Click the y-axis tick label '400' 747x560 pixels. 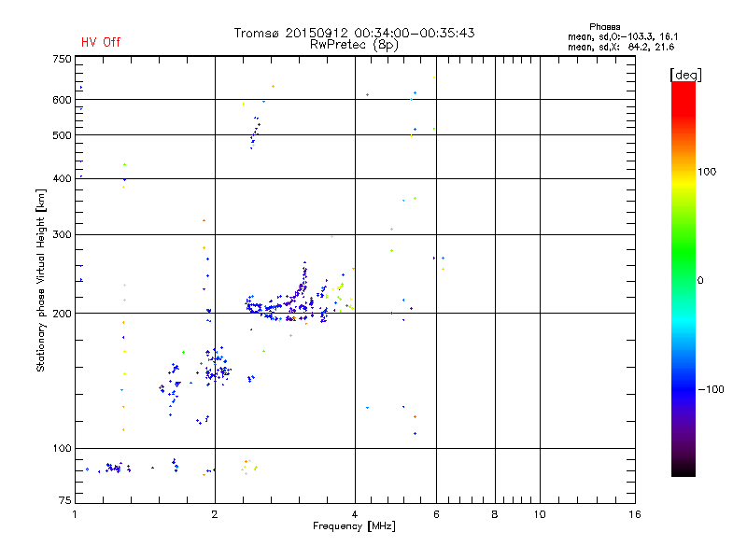(x=62, y=178)
